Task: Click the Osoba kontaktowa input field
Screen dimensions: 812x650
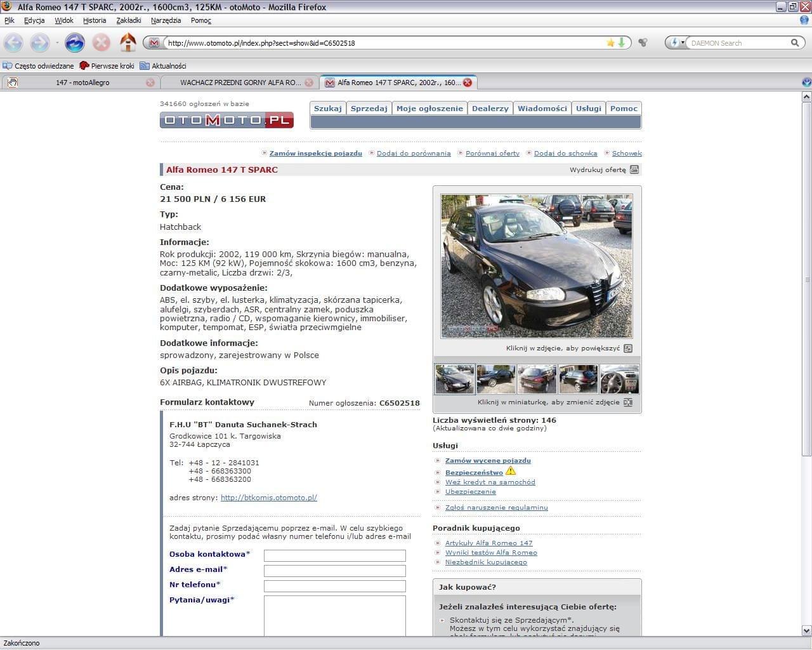Action: 335,555
